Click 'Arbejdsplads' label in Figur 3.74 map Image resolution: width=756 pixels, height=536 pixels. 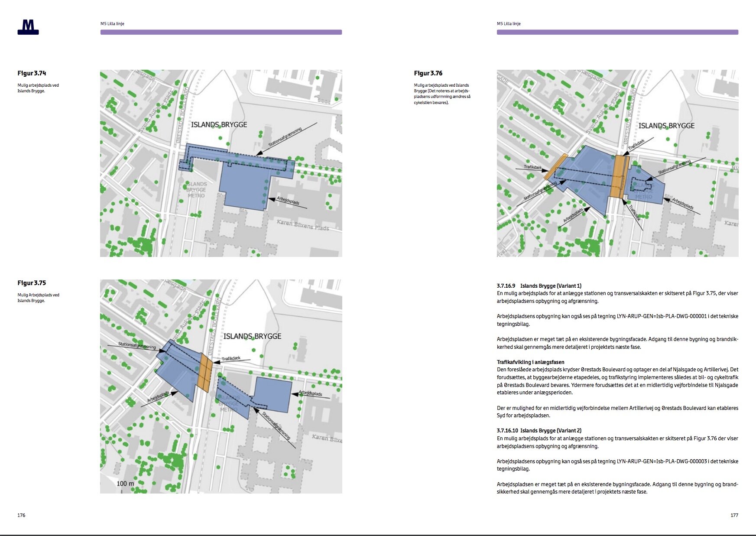(288, 200)
